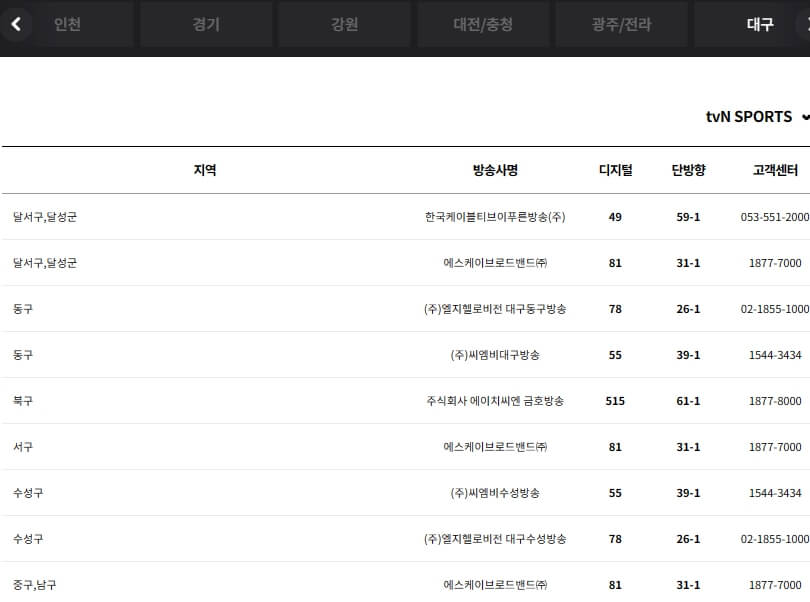Screen dimensions: 810x602
Task: Select 주식회사 에이치씨엔 금호방송 broadcaster
Action: point(495,401)
